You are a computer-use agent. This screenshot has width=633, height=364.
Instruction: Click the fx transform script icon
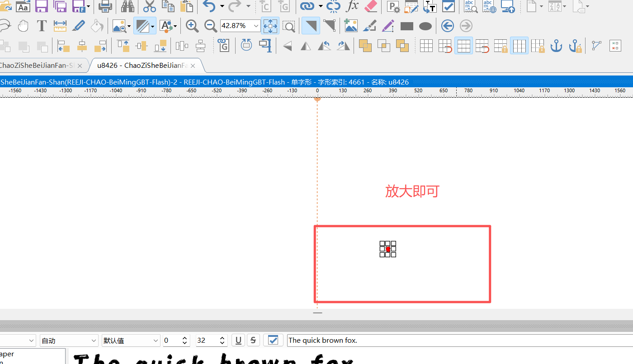pos(352,6)
